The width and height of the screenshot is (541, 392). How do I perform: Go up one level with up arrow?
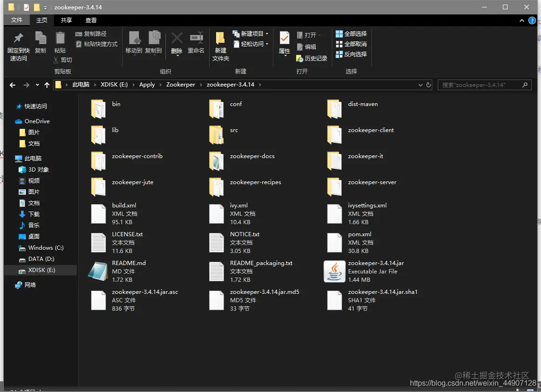(x=47, y=85)
